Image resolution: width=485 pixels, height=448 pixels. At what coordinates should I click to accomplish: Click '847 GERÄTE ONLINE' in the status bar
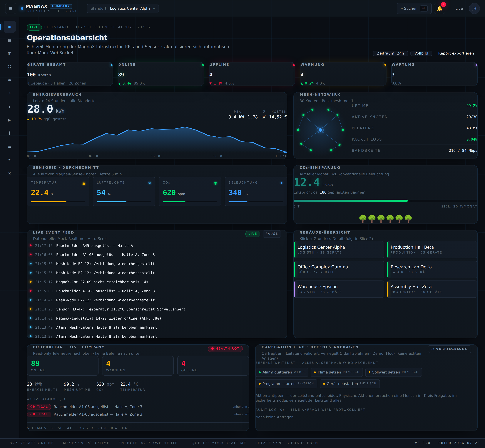point(32,443)
